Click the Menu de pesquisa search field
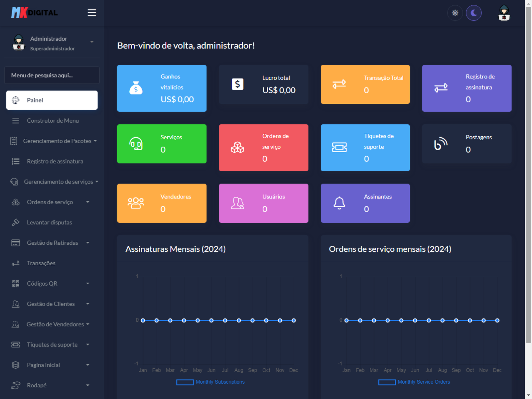532x399 pixels. (52, 75)
